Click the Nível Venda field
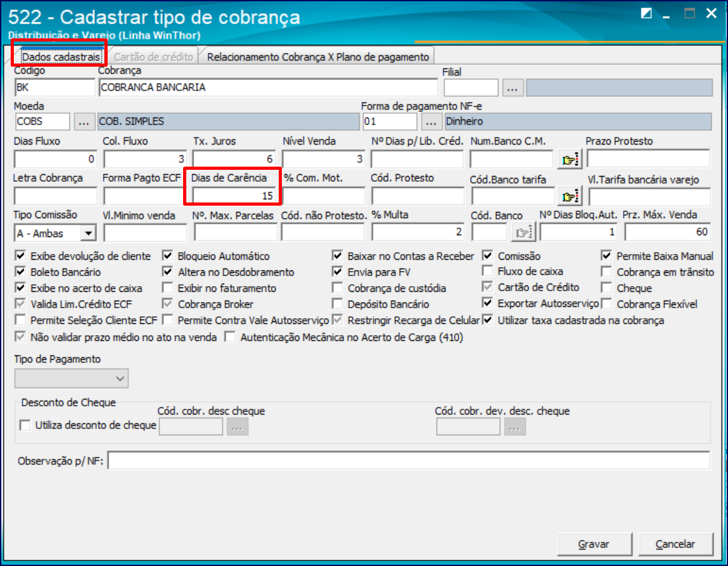Image resolution: width=728 pixels, height=566 pixels. [x=323, y=159]
